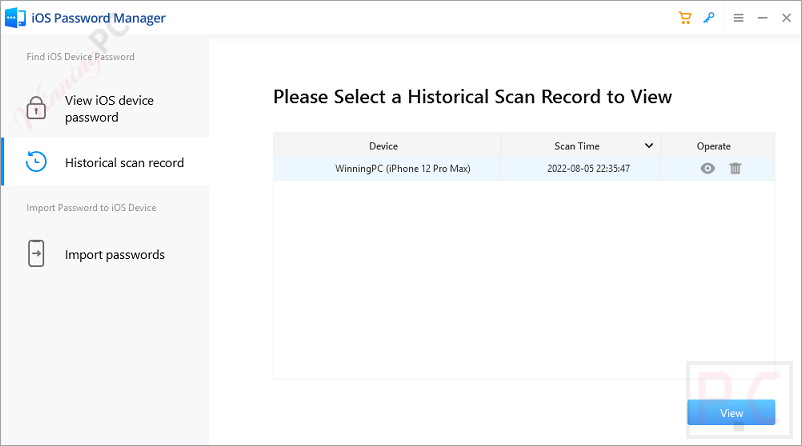The image size is (802, 446).
Task: Open the shopping cart purchase icon
Action: pyautogui.click(x=684, y=18)
